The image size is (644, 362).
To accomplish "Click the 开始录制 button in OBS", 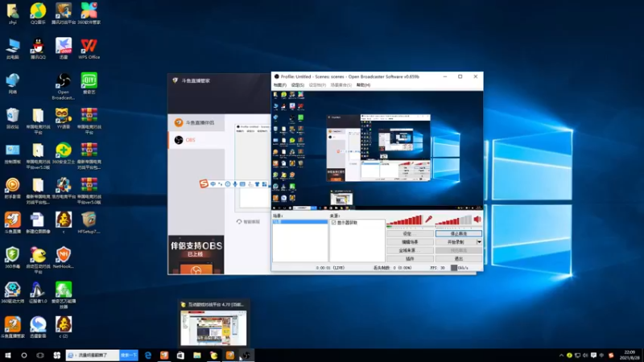I will pyautogui.click(x=456, y=242).
